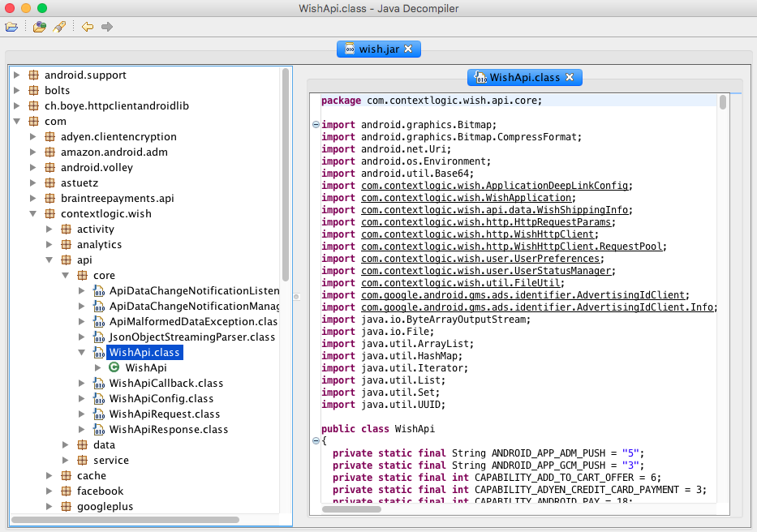
Task: Open the FileUtil import link
Action: pos(461,283)
